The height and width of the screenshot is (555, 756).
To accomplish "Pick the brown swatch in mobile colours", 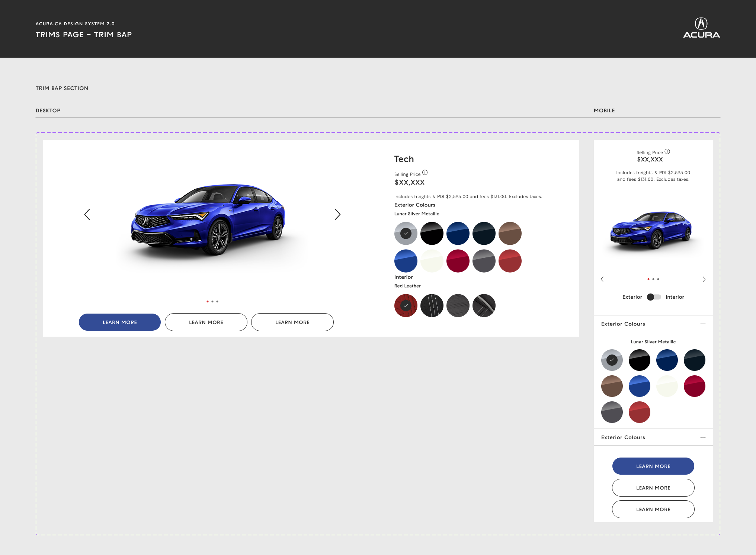I will click(612, 386).
